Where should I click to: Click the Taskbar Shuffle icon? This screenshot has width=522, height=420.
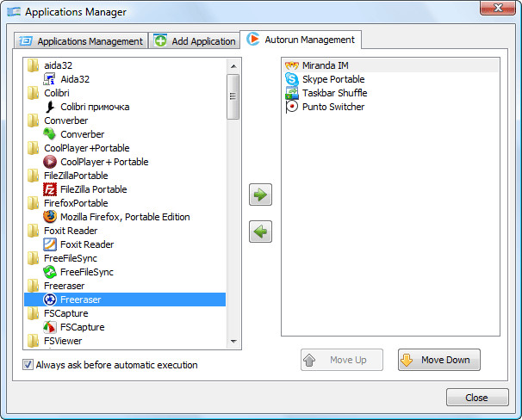coord(292,93)
